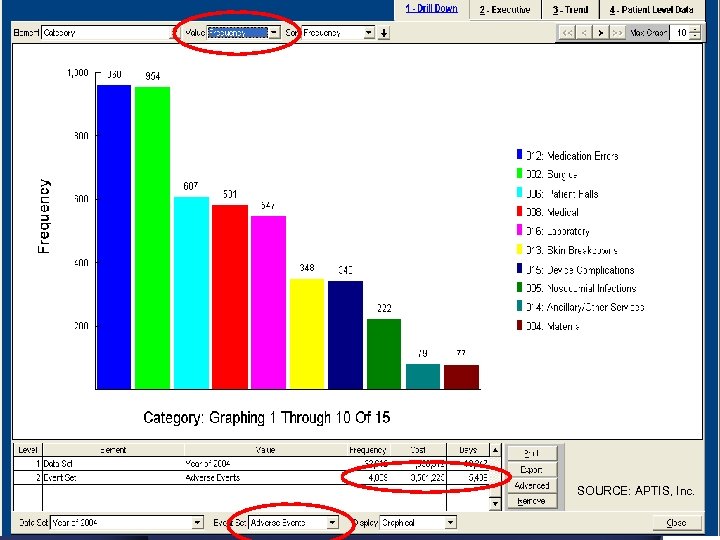Click the Nosocomial Infections legend label

[581, 288]
